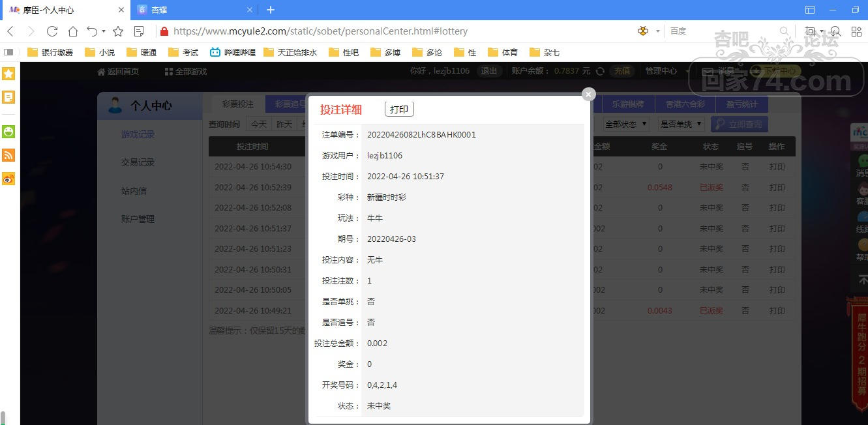
Task: Click the orange RSS feed sidebar icon
Action: (x=8, y=155)
